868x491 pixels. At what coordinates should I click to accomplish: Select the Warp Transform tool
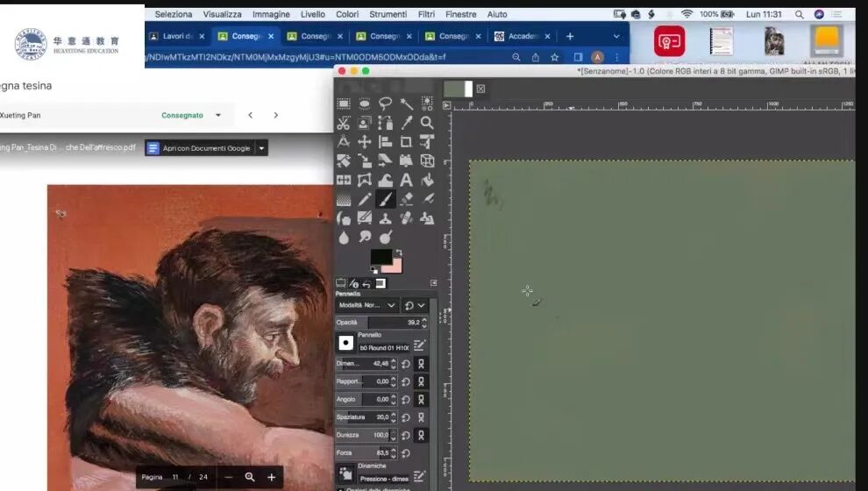385,180
